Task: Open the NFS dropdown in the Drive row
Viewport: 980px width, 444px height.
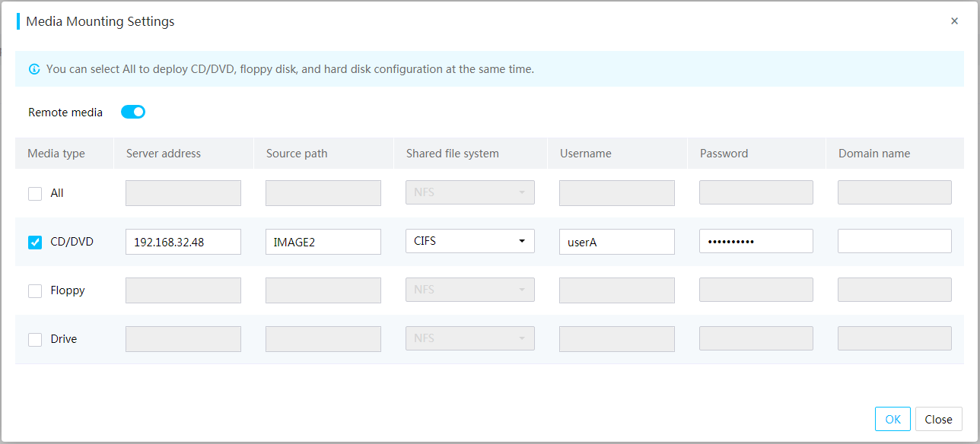Action: [470, 338]
